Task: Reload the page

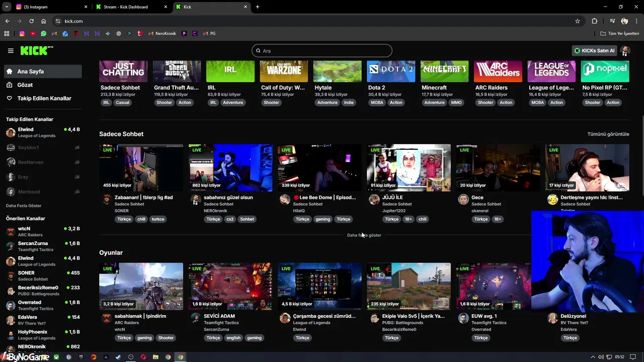Action: [x=31, y=21]
